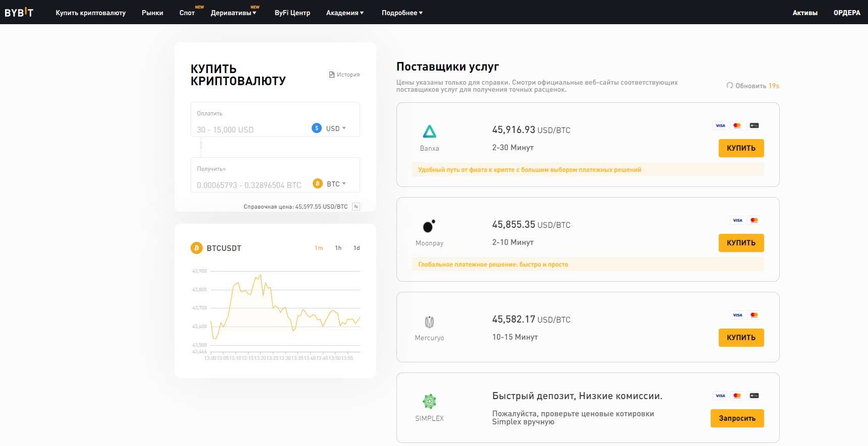
Task: Click КУПИТЬ for Mercuryo
Action: click(x=741, y=338)
